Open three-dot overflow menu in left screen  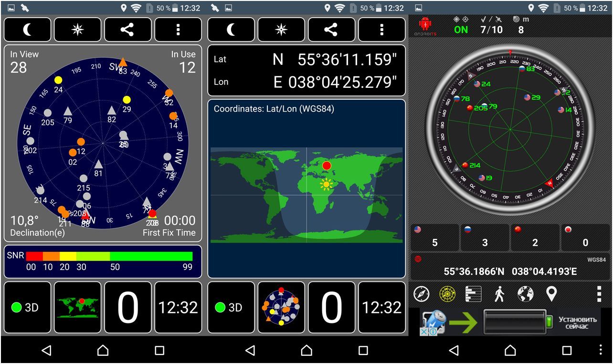[x=178, y=30]
